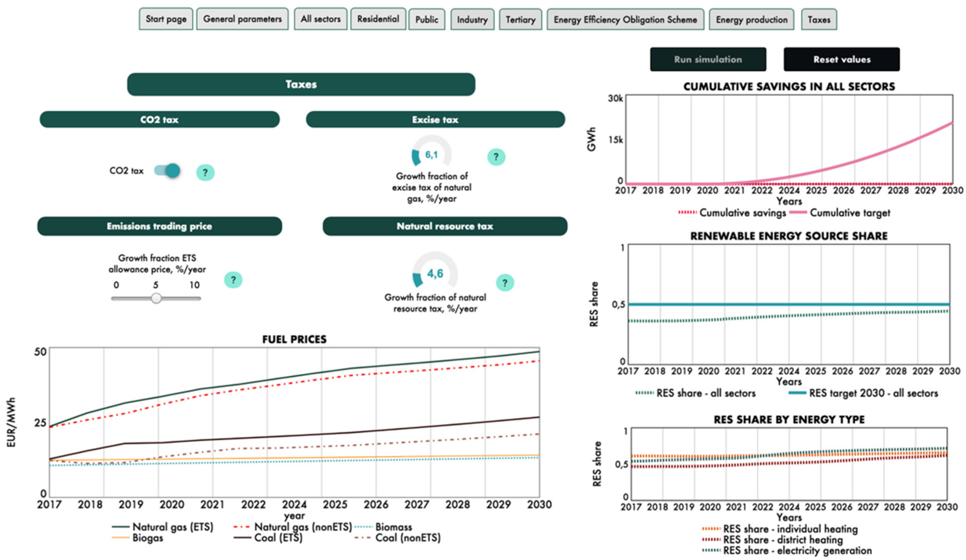Open the All sectors tab

tap(320, 19)
